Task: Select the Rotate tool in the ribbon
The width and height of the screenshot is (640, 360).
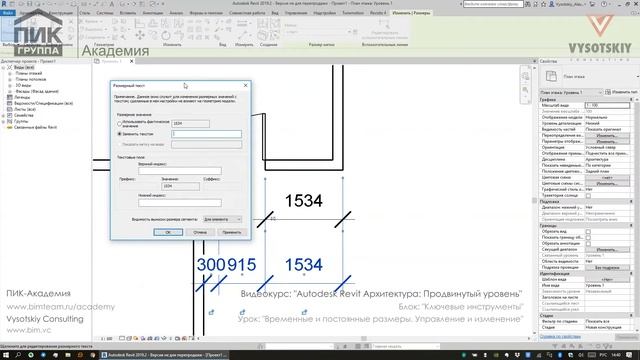Action: point(166,36)
